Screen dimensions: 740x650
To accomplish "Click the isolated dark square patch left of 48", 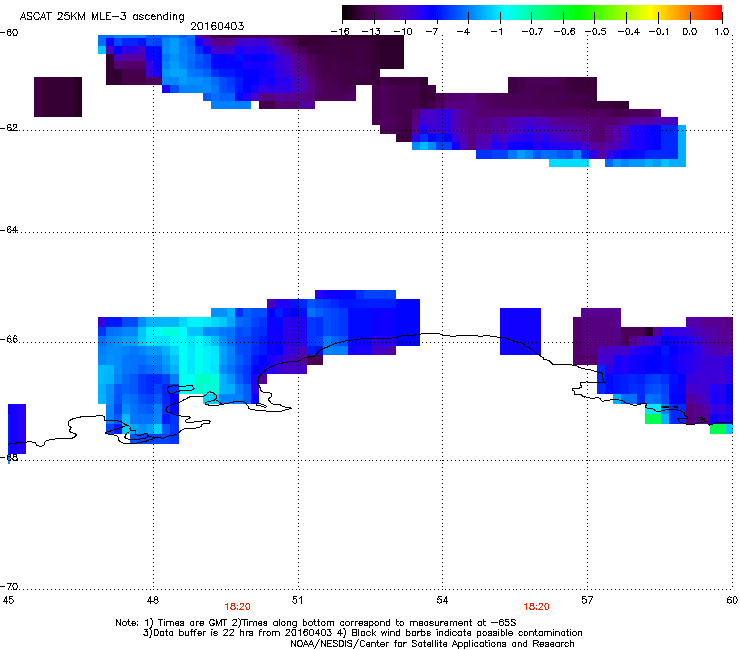I will (x=58, y=97).
